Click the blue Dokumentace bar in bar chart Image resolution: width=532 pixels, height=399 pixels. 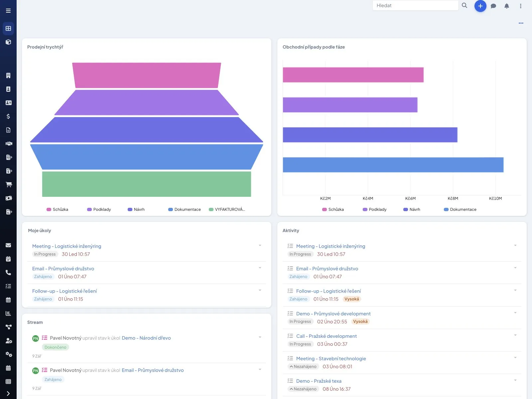click(x=393, y=165)
